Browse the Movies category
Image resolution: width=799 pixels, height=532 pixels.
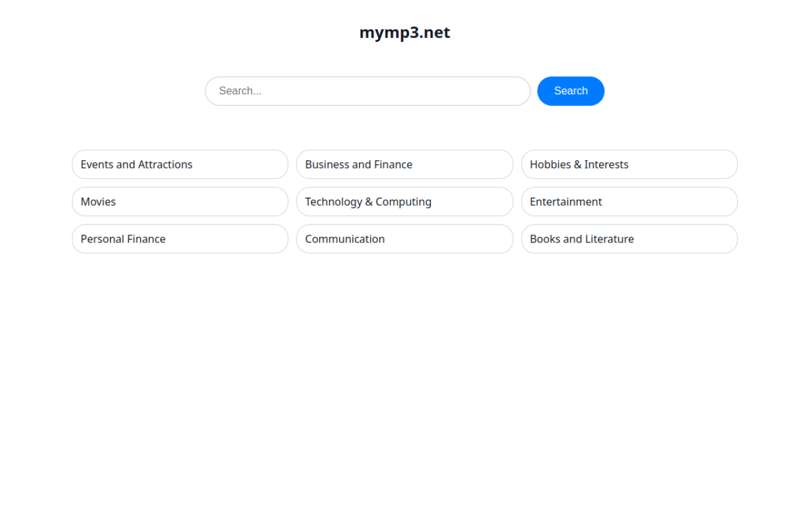coord(180,201)
